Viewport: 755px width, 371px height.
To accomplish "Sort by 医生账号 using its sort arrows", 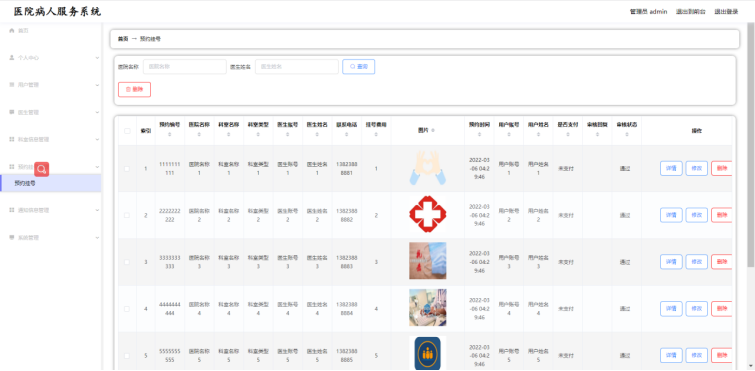I will coord(287,135).
